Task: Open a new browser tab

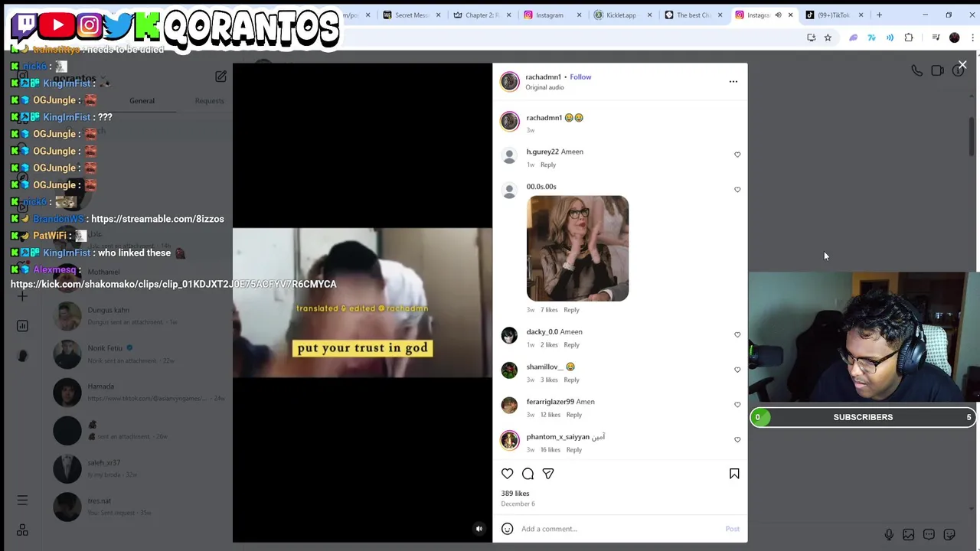Action: tap(879, 15)
